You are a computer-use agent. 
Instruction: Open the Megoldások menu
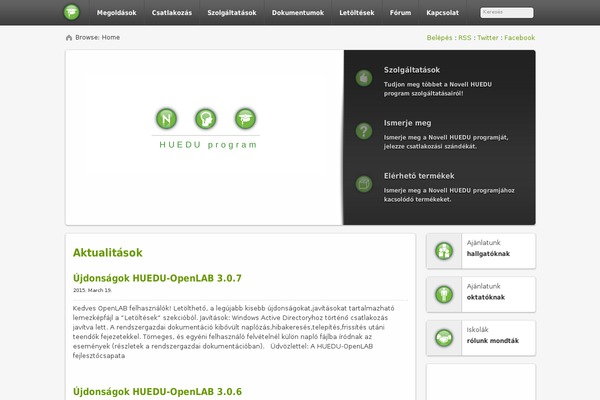[116, 13]
